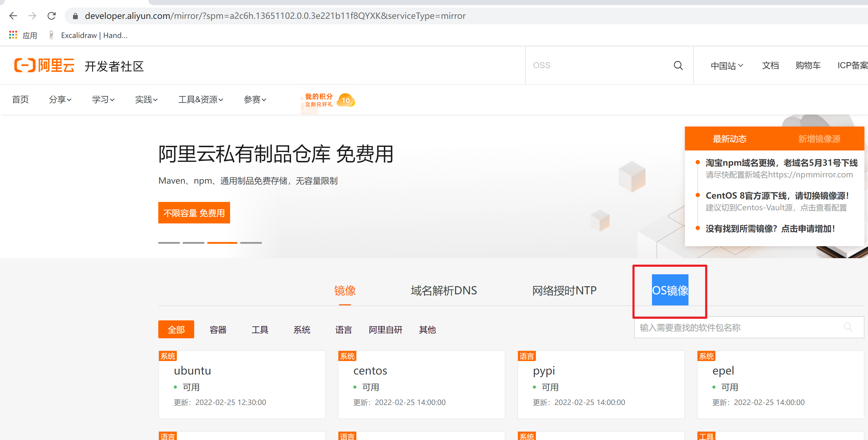Image resolution: width=868 pixels, height=440 pixels.
Task: Click the 我的积分 points badge
Action: point(329,100)
